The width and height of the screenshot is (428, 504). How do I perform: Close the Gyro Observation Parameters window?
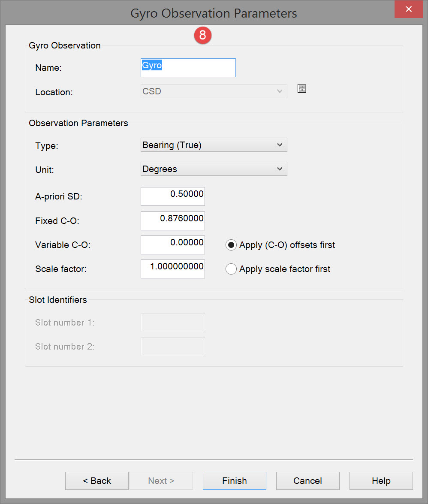pyautogui.click(x=408, y=9)
